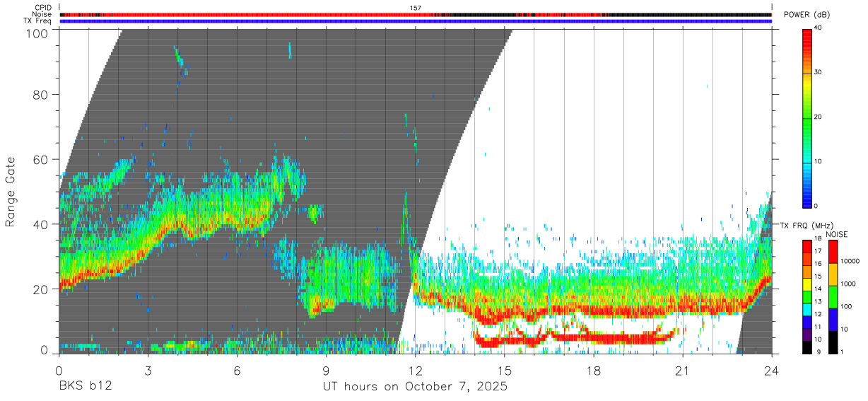Click the CPID label

tap(43, 8)
